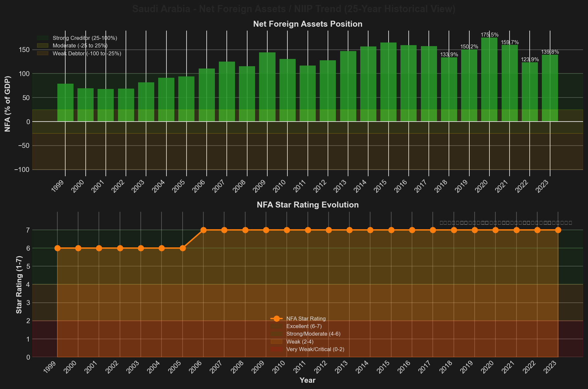Screen dimensions: 588x389
Task: Select the 1999 star rating data point
Action: [57, 248]
